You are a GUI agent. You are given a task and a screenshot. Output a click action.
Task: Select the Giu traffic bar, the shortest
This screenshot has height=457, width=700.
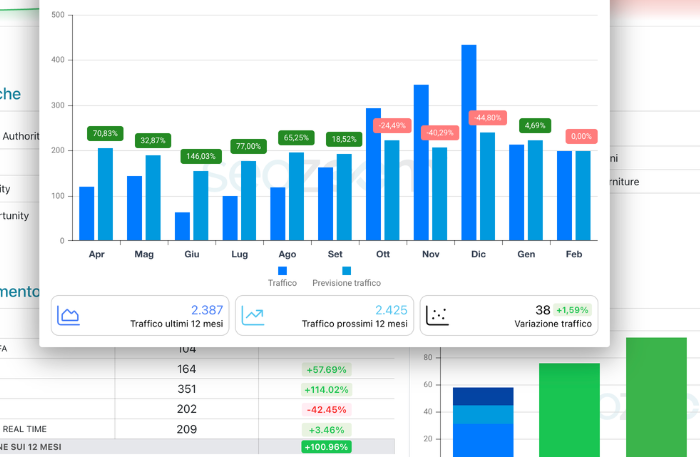182,226
